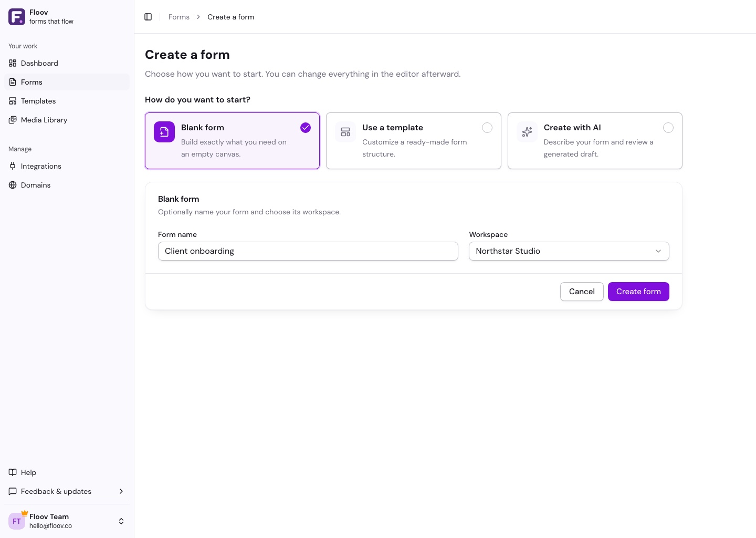Select the Create with AI radio button
756x538 pixels.
pyautogui.click(x=668, y=128)
